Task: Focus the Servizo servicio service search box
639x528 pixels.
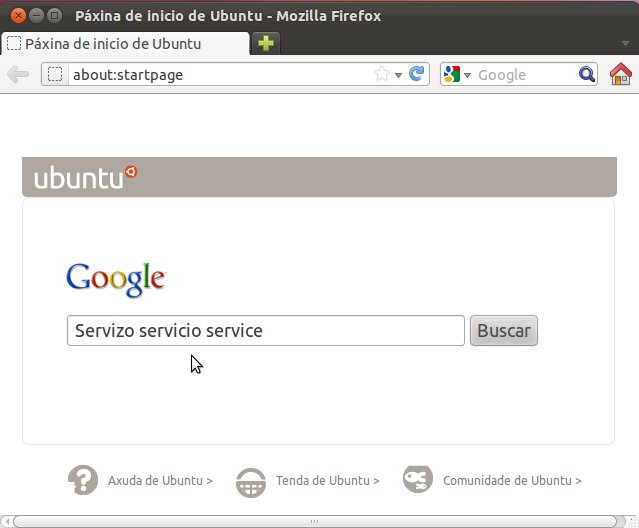Action: tap(266, 330)
